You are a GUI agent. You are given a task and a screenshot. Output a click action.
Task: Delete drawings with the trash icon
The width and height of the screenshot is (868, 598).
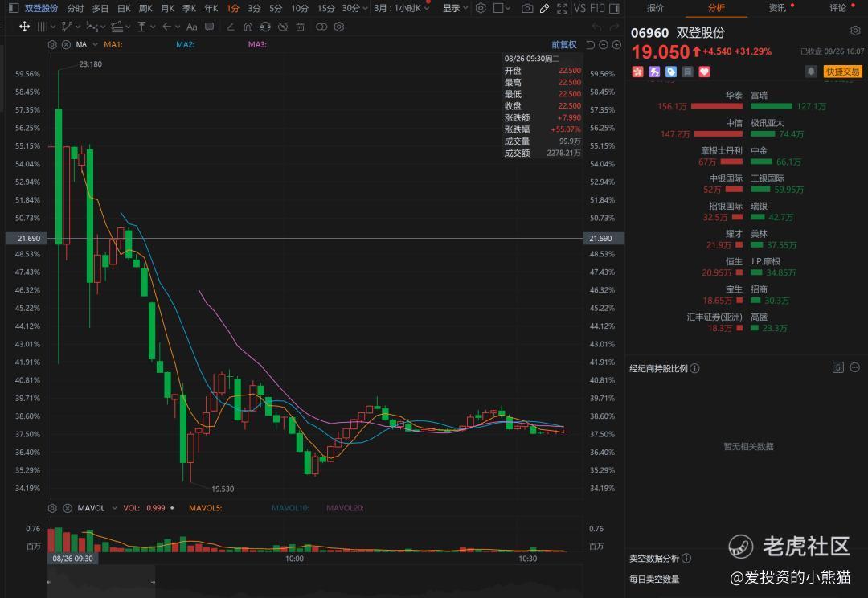click(x=300, y=27)
